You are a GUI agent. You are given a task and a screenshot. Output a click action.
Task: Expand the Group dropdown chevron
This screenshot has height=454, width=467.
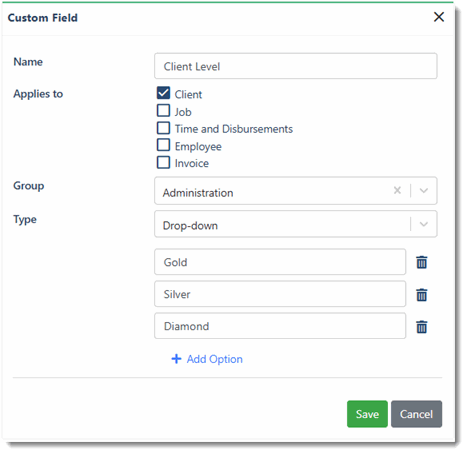424,191
